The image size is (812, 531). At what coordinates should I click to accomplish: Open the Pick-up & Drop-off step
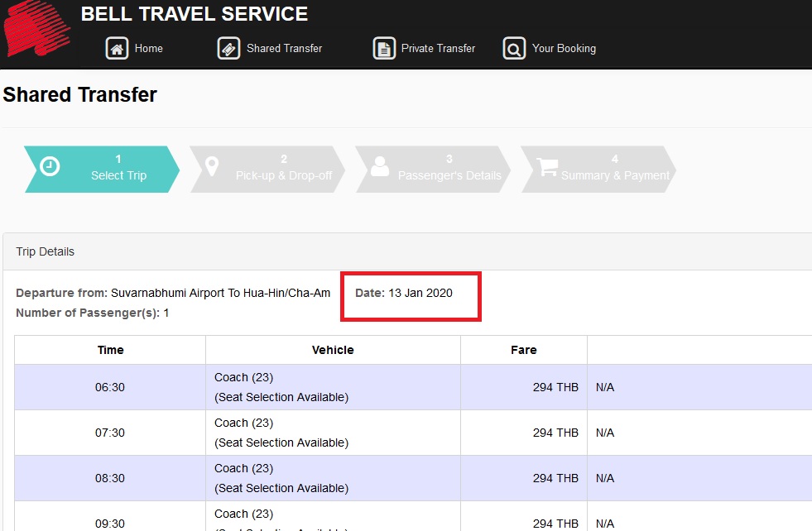(283, 170)
